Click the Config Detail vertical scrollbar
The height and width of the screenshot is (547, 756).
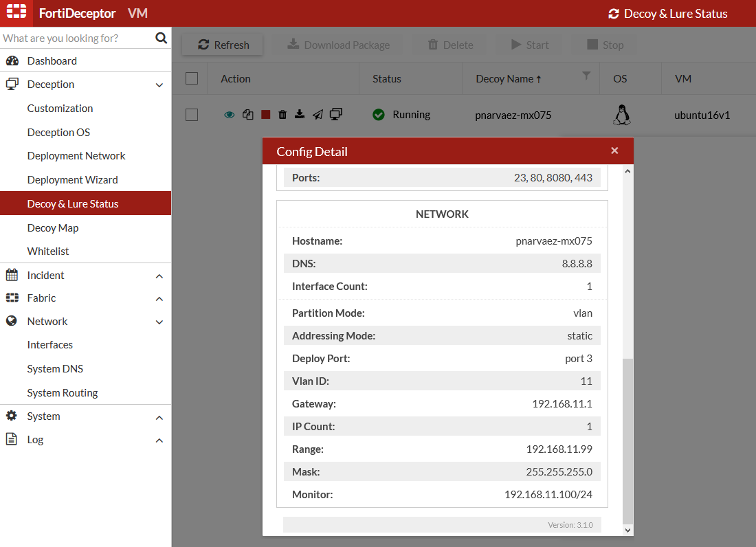[x=627, y=440]
